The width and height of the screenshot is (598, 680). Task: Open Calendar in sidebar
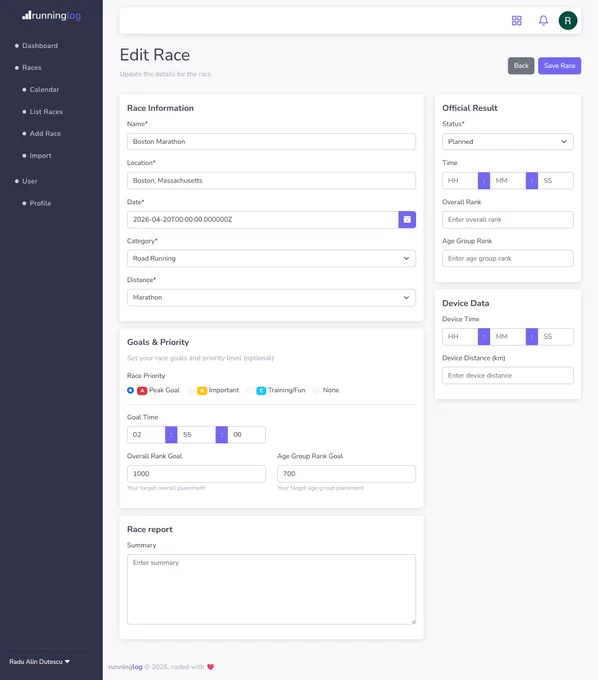44,89
